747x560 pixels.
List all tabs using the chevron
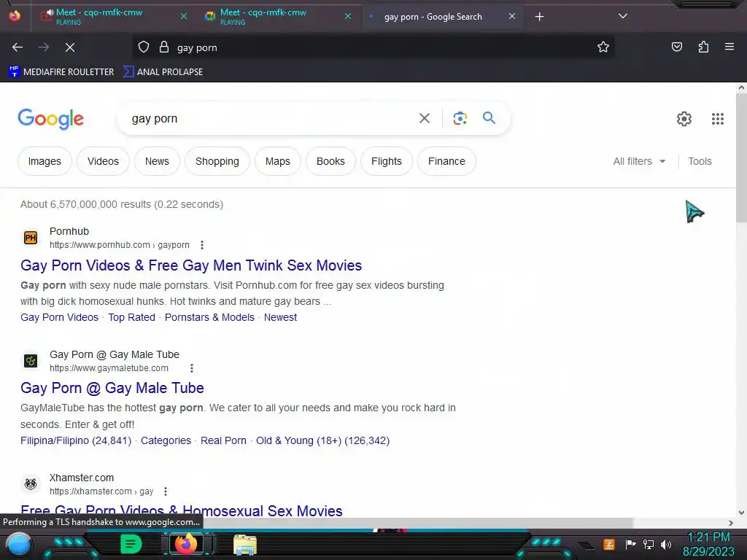point(623,16)
